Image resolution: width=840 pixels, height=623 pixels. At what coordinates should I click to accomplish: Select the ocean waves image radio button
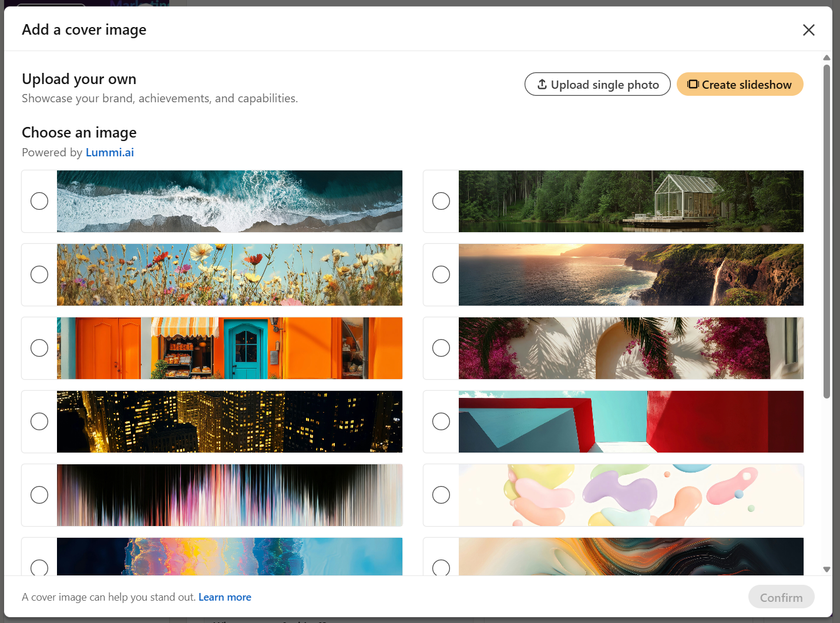(x=39, y=201)
